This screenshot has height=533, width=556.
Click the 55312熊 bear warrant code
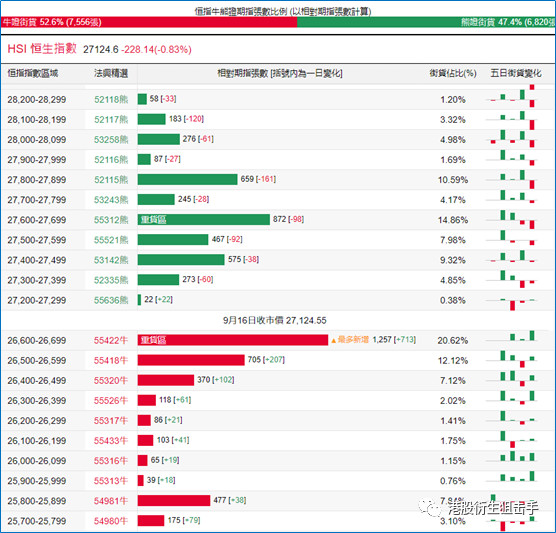coord(111,220)
